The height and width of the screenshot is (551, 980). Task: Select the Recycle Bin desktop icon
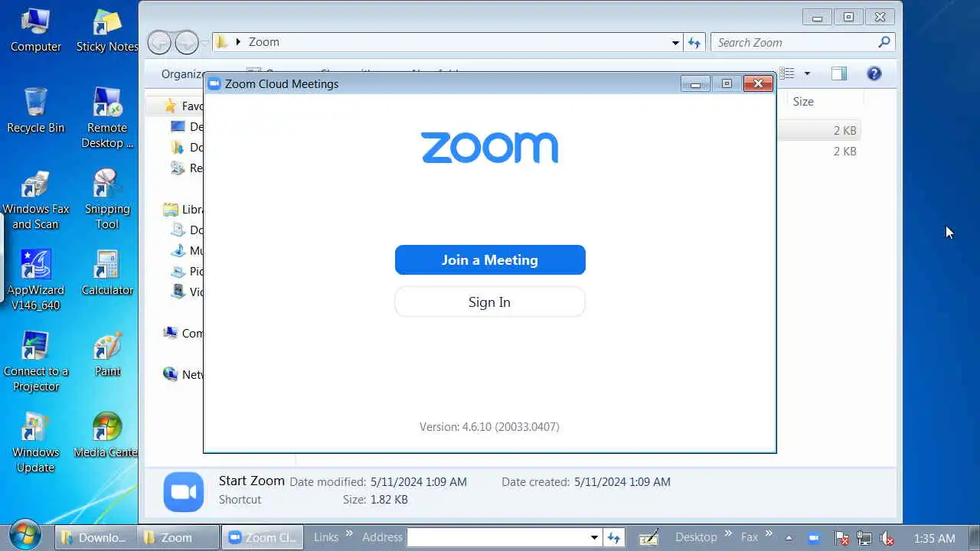point(35,112)
